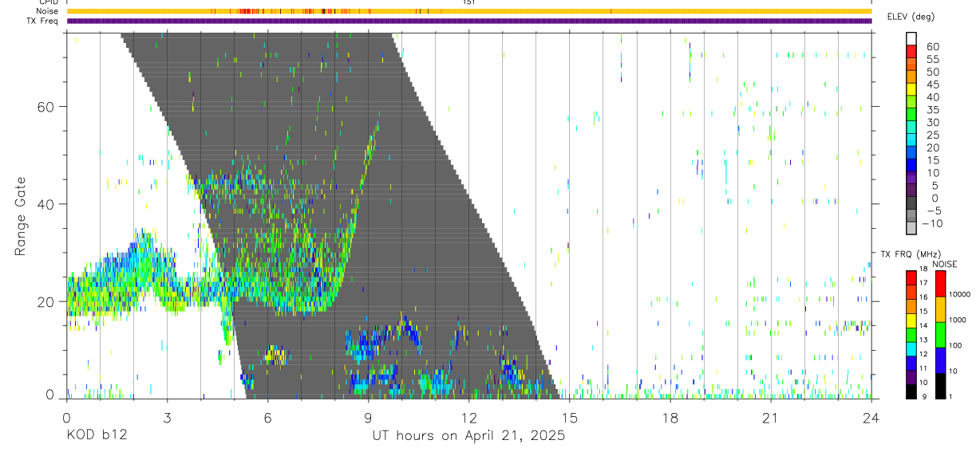The width and height of the screenshot is (980, 452).
Task: Click the 'Noise' row label at top left
Action: point(48,11)
